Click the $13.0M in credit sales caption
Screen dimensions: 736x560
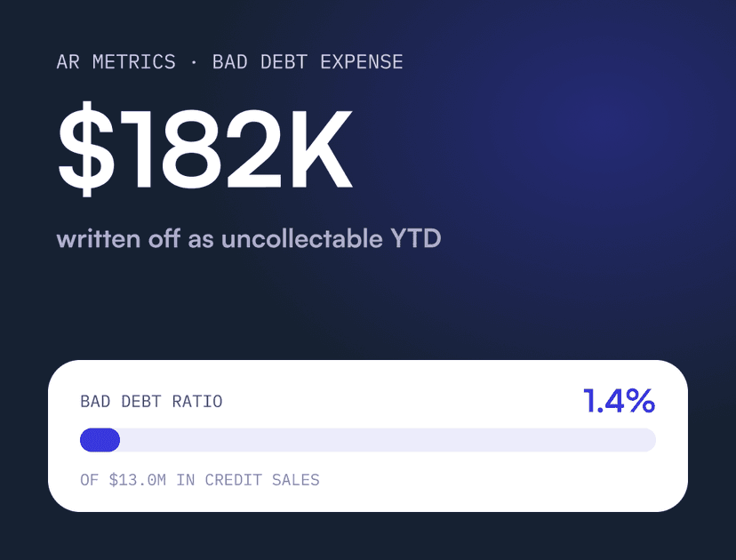point(199,480)
